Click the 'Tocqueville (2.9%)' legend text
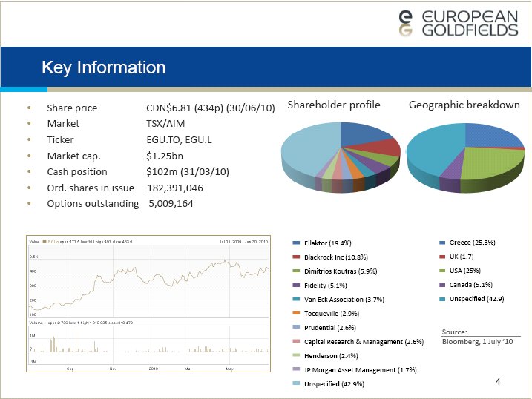Viewport: 532px width, 399px height. pyautogui.click(x=332, y=314)
